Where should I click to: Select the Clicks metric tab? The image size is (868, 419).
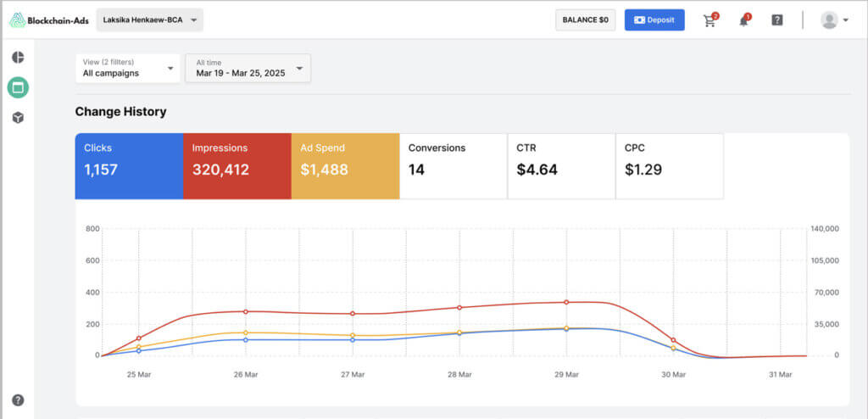pos(129,165)
